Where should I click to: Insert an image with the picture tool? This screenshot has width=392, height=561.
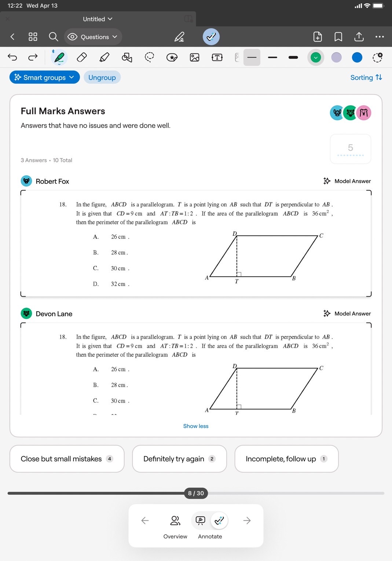[194, 58]
